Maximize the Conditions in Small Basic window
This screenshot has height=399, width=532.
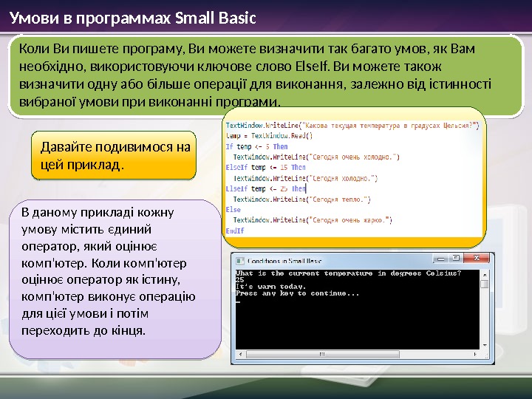456,259
